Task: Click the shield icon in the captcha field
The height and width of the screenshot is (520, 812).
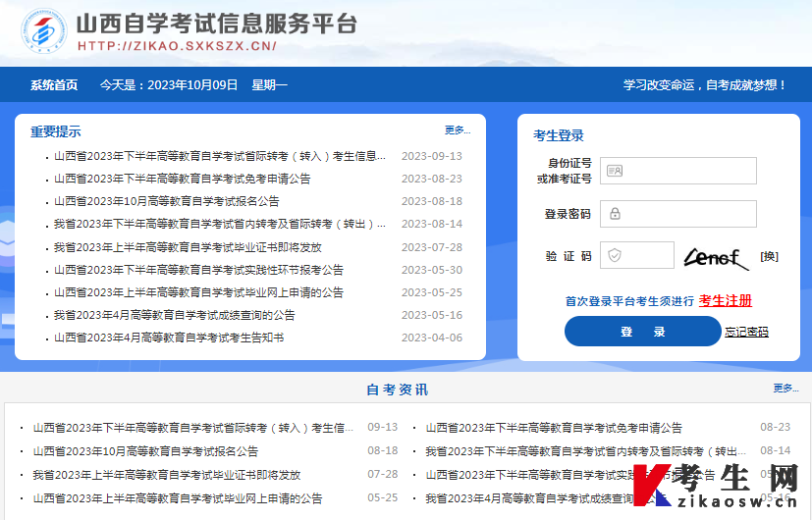Action: point(615,255)
